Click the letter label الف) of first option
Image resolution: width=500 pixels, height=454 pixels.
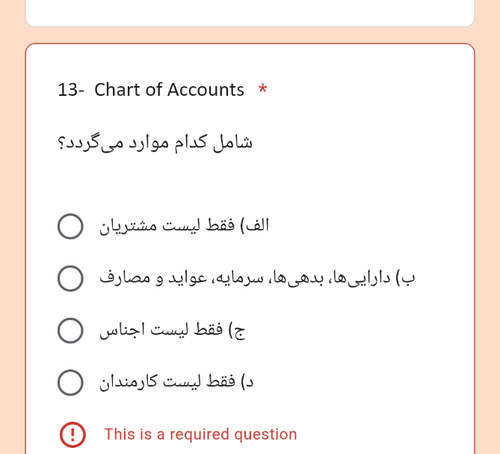pyautogui.click(x=255, y=226)
